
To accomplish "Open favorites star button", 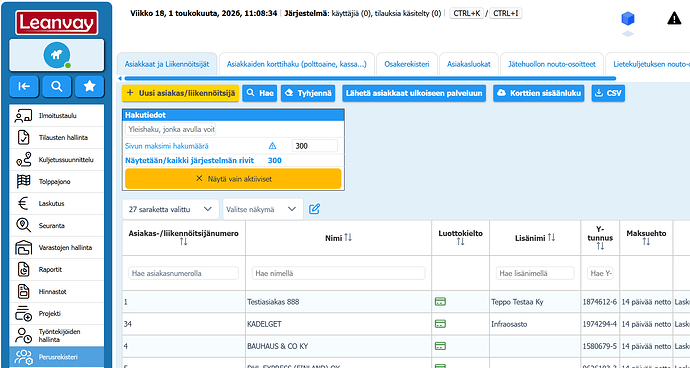I will click(89, 86).
